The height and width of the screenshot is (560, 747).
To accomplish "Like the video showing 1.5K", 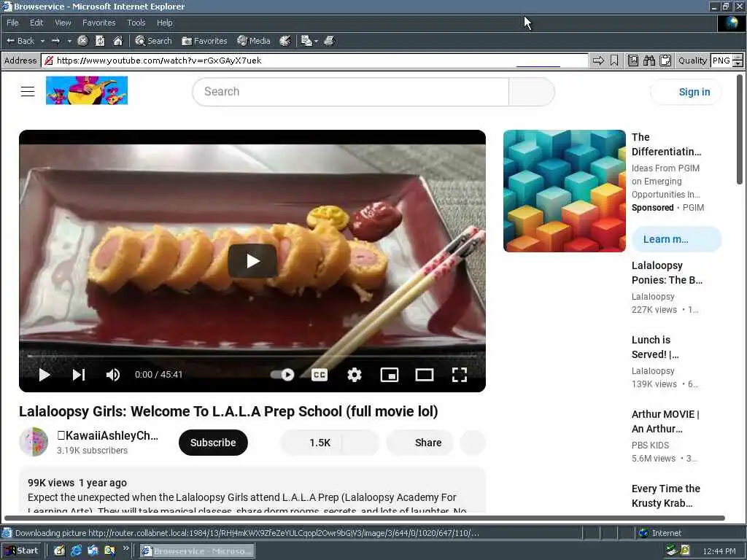I will click(x=311, y=443).
